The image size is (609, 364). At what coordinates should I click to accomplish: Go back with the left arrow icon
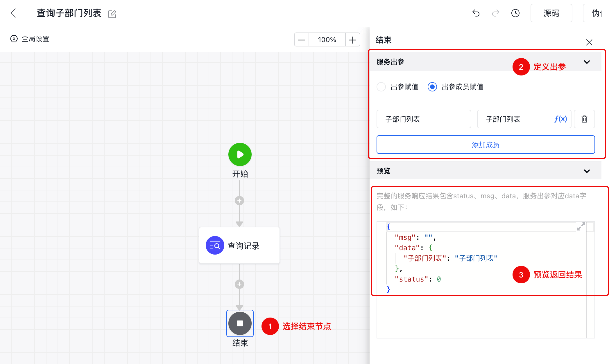(13, 13)
